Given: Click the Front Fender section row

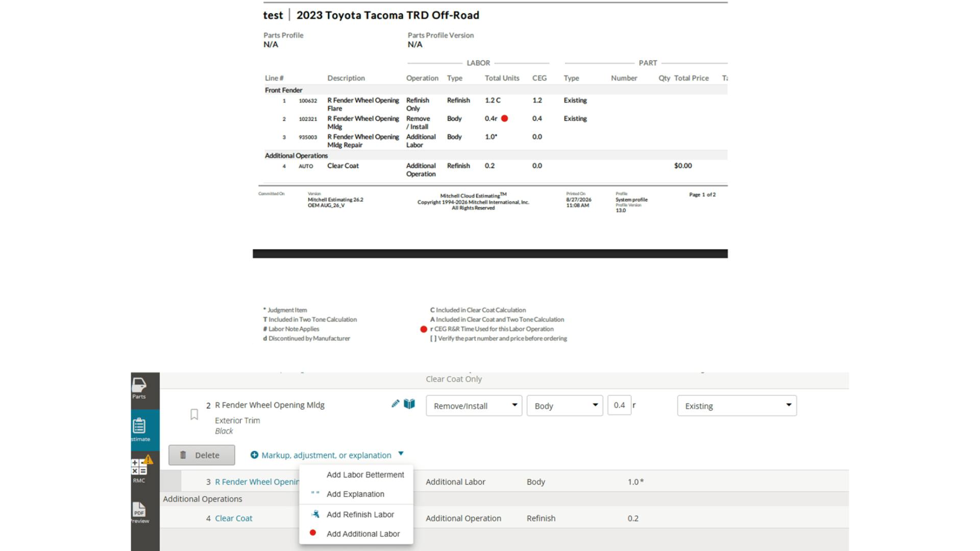Looking at the screenshot, I should pos(495,90).
